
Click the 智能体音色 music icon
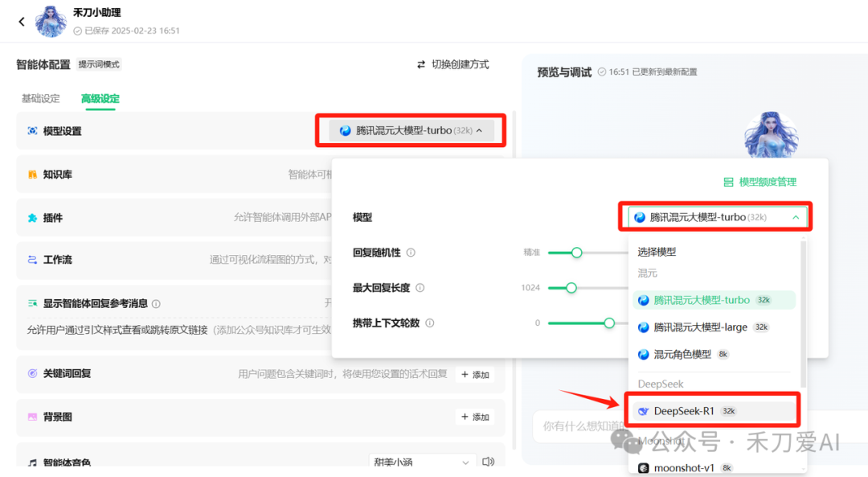[33, 462]
